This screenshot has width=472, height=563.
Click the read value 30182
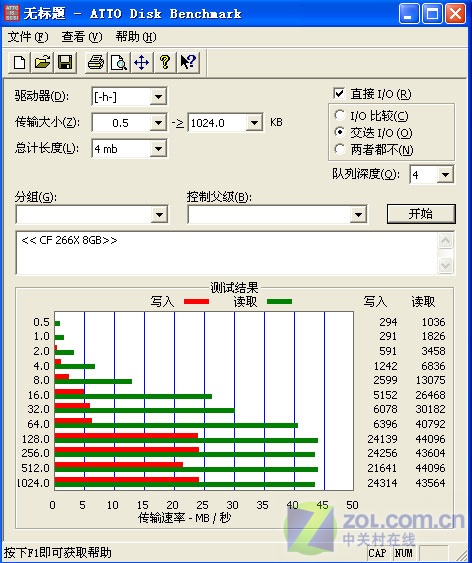[x=430, y=409]
